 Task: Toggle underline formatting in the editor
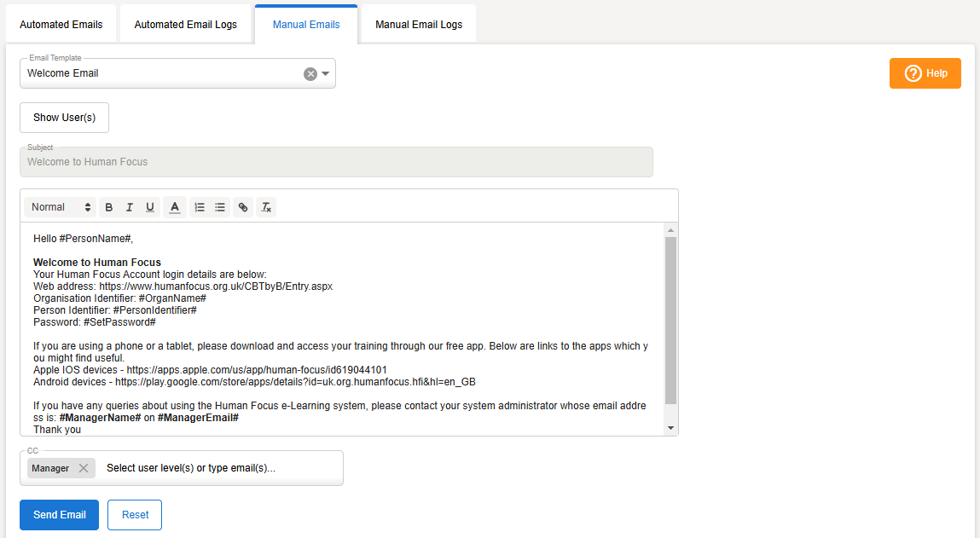click(150, 207)
